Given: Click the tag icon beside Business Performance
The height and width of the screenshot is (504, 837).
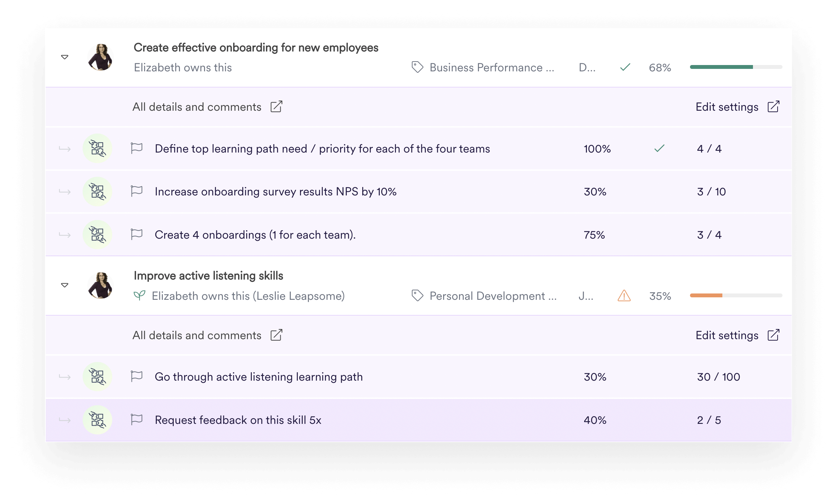Looking at the screenshot, I should tap(417, 67).
